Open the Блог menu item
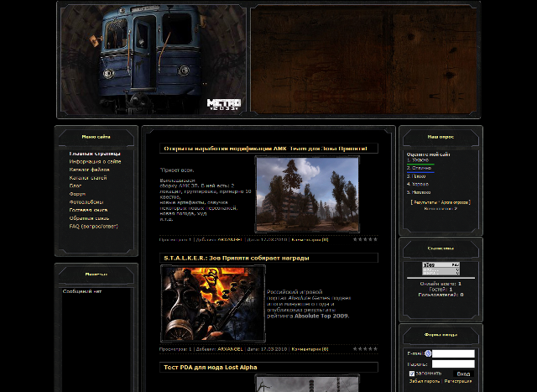The height and width of the screenshot is (392, 537). click(x=75, y=186)
